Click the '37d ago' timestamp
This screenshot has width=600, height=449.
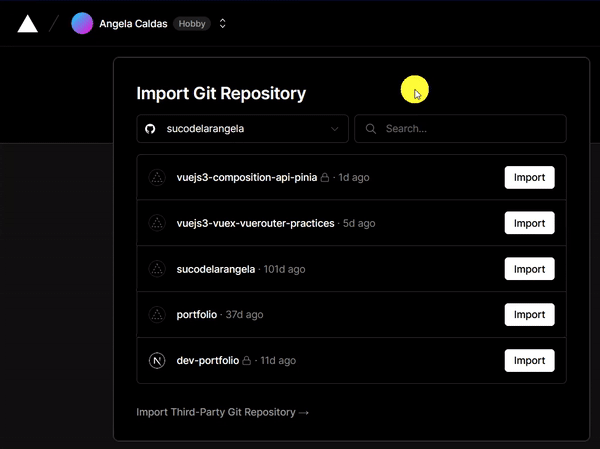pos(244,315)
